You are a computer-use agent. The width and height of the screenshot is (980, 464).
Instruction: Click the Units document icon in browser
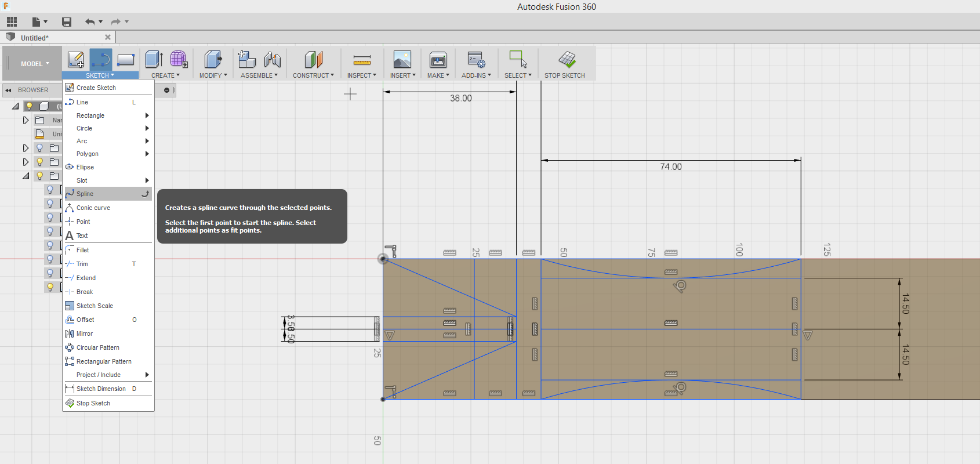click(x=40, y=134)
